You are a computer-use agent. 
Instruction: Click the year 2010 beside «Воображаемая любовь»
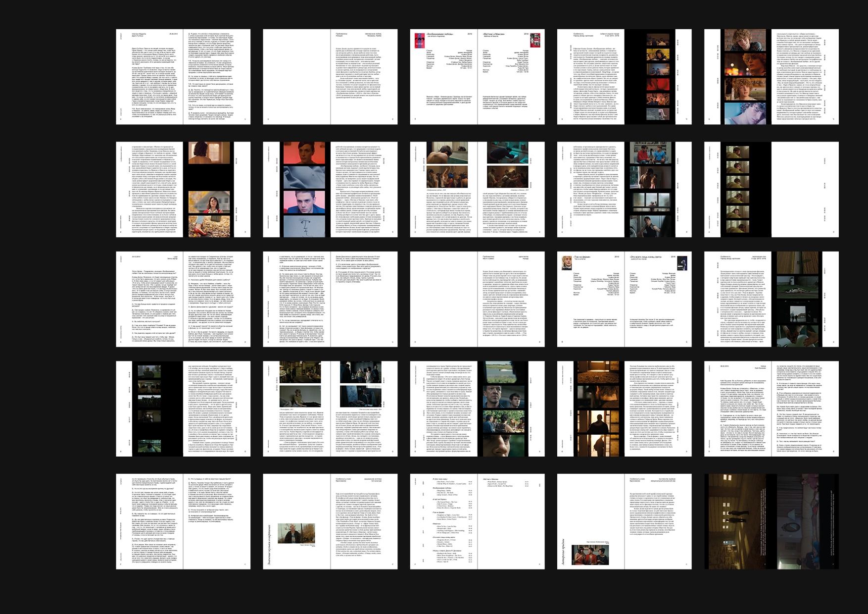pyautogui.click(x=470, y=34)
